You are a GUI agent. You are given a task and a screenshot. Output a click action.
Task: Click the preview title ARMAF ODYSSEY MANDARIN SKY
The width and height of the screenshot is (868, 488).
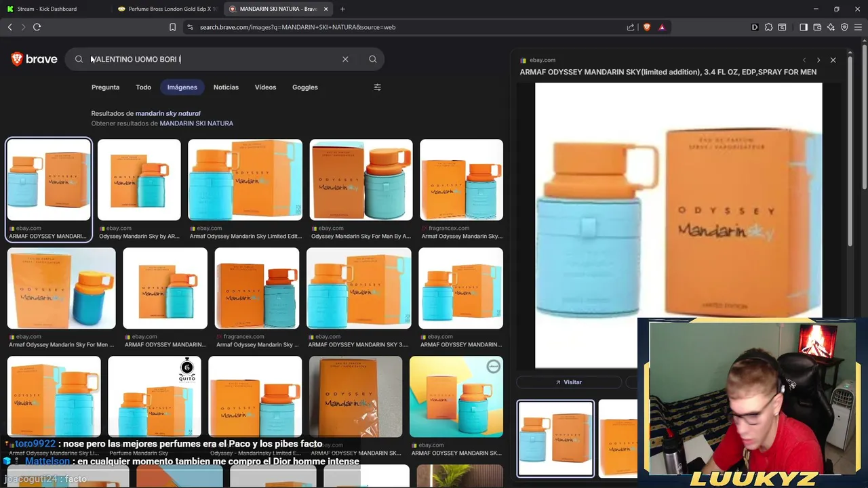[x=668, y=72]
